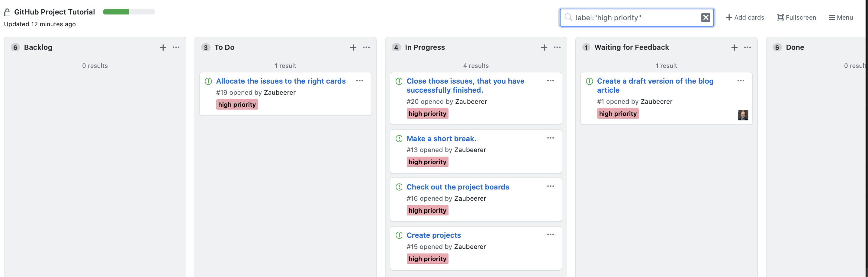The width and height of the screenshot is (868, 277).
Task: Add a card to the Backlog column
Action: tap(163, 47)
